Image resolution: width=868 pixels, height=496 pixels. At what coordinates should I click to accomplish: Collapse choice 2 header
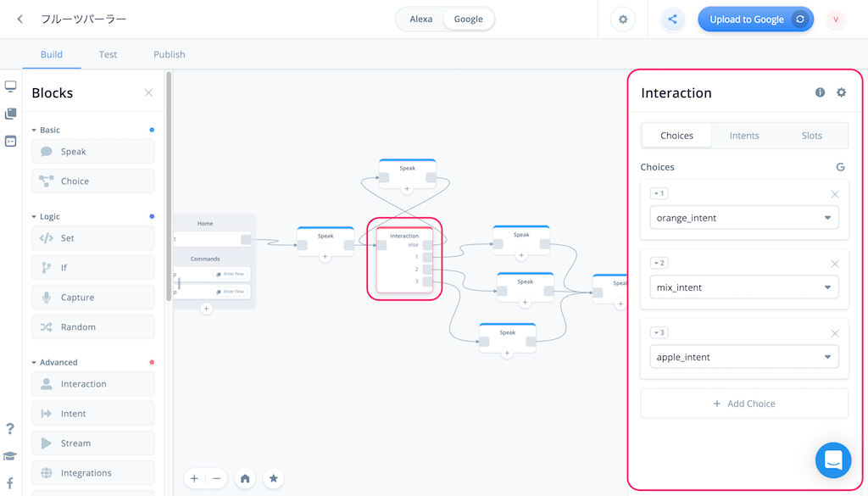[659, 263]
